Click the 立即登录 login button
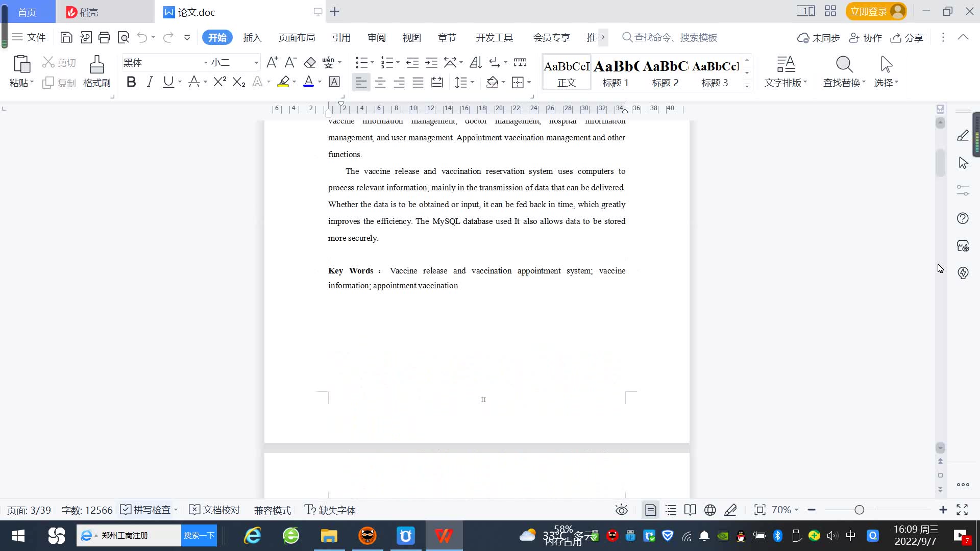This screenshot has width=980, height=551. coord(869,11)
